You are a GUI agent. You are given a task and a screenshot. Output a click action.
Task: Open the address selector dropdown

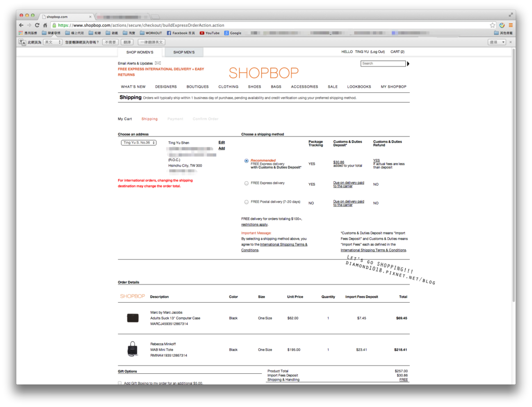139,143
